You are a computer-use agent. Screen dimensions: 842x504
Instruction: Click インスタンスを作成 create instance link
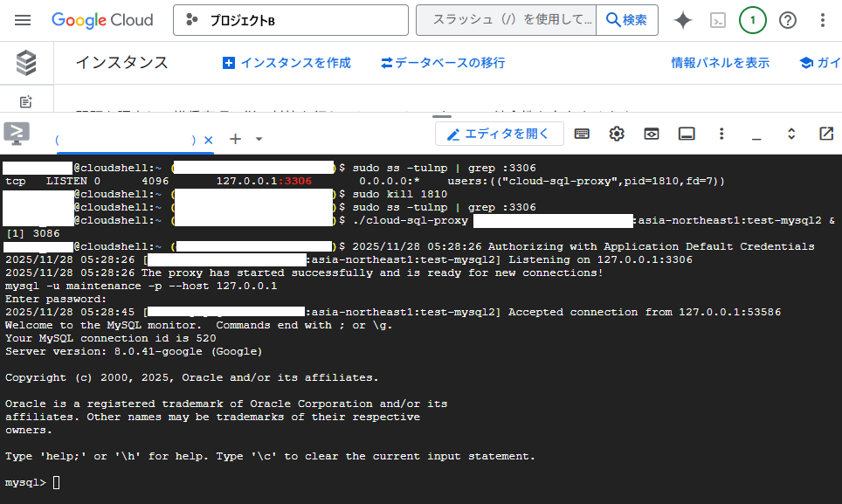[286, 63]
